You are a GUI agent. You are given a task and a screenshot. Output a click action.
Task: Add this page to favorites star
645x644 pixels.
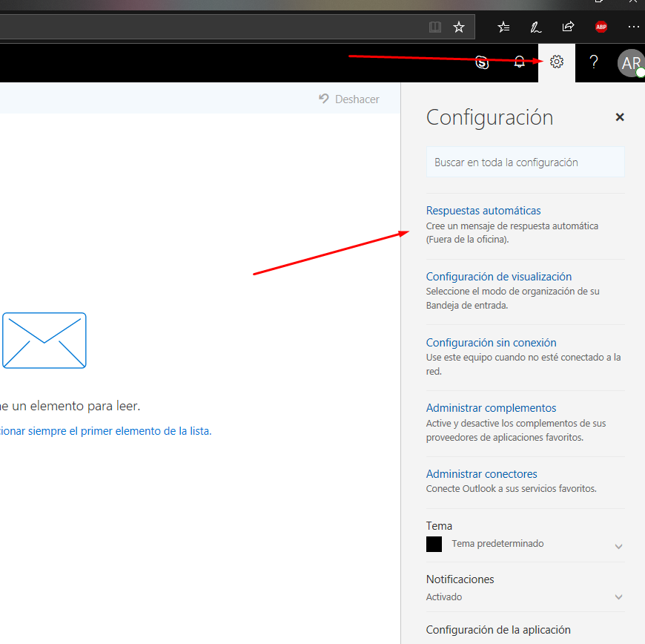point(459,27)
